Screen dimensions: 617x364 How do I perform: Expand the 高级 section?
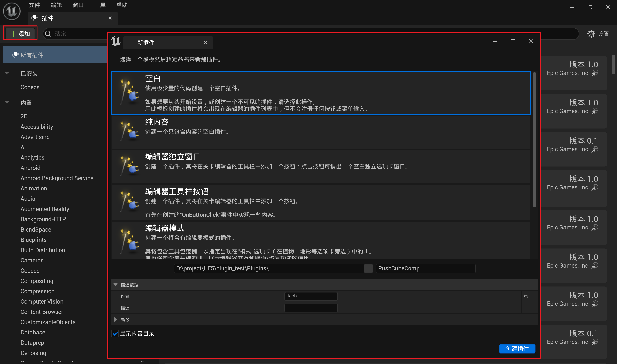[x=115, y=319]
